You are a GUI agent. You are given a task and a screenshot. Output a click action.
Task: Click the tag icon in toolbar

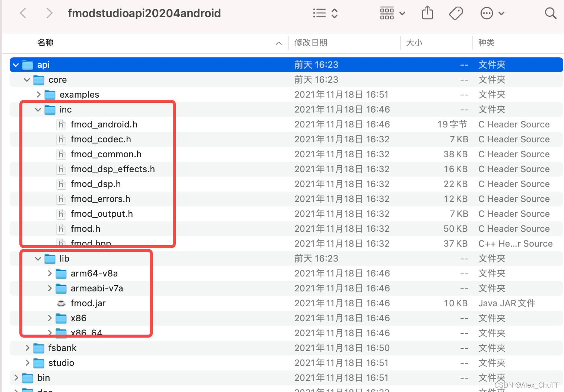click(456, 13)
